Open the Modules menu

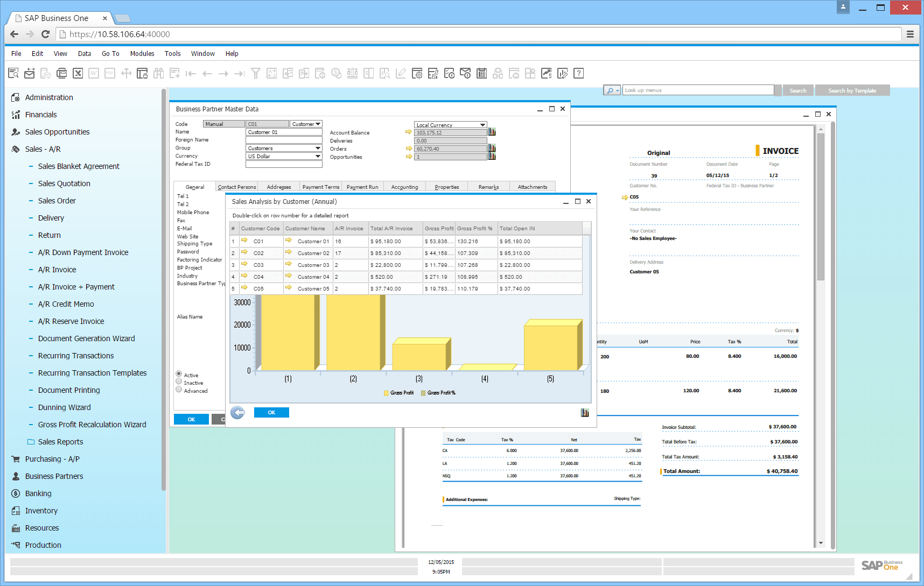click(x=142, y=53)
